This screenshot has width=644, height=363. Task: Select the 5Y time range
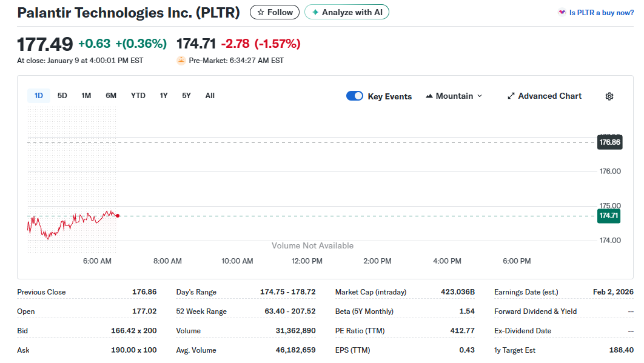coord(186,95)
